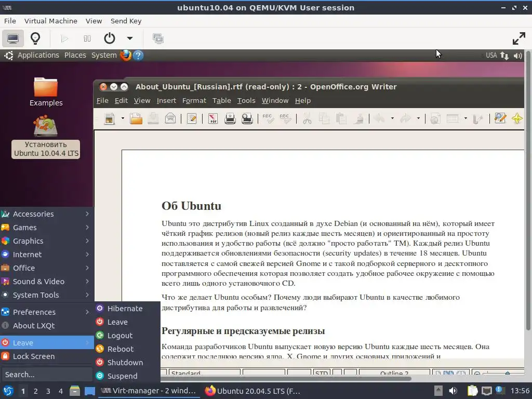Viewport: 532px width, 399px height.
Task: Expand the Internet submenu
Action: point(46,255)
